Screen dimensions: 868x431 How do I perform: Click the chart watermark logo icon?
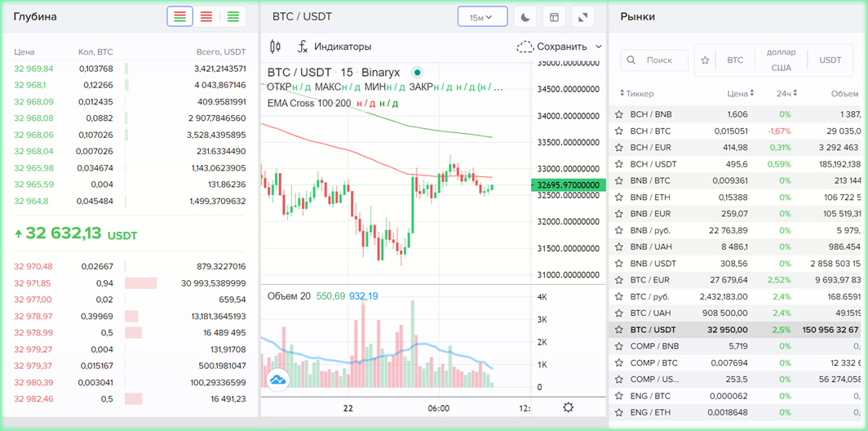[278, 380]
